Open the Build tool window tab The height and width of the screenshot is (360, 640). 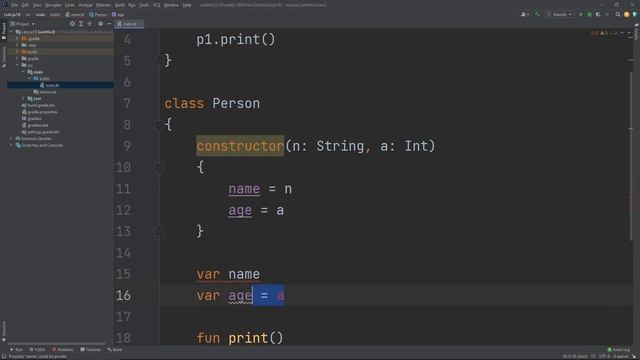click(115, 349)
